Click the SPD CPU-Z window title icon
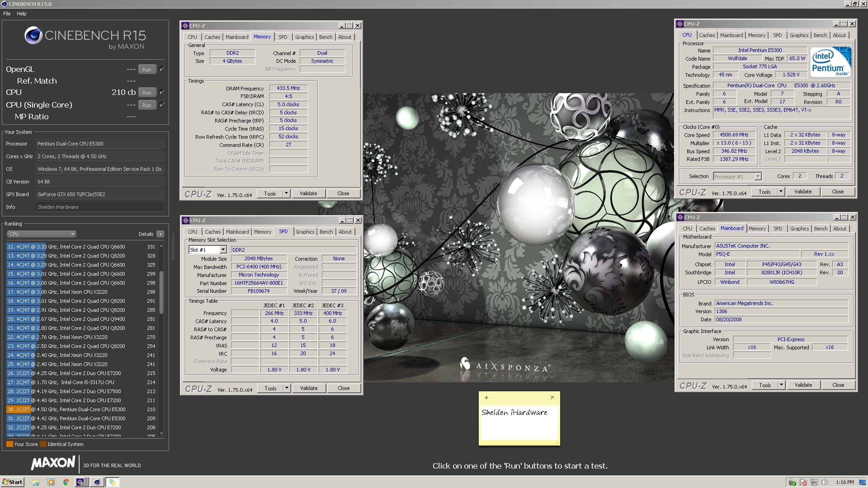 pyautogui.click(x=185, y=221)
